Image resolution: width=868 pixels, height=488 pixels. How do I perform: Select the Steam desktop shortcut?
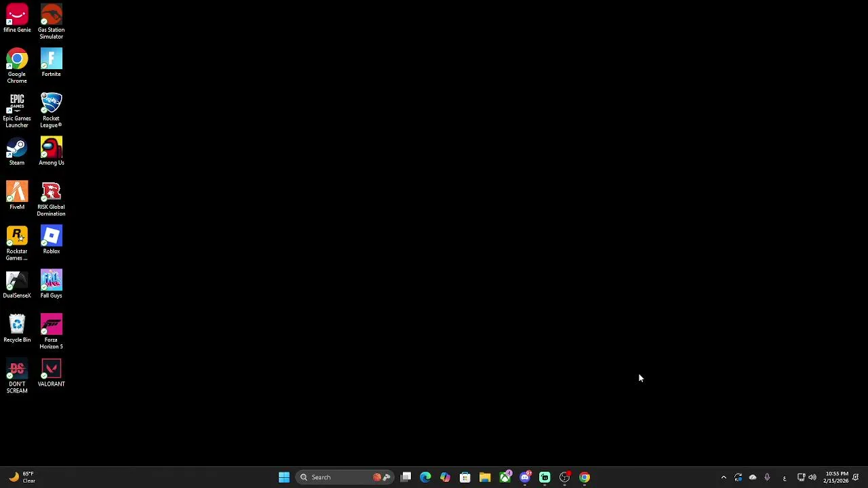pos(17,151)
